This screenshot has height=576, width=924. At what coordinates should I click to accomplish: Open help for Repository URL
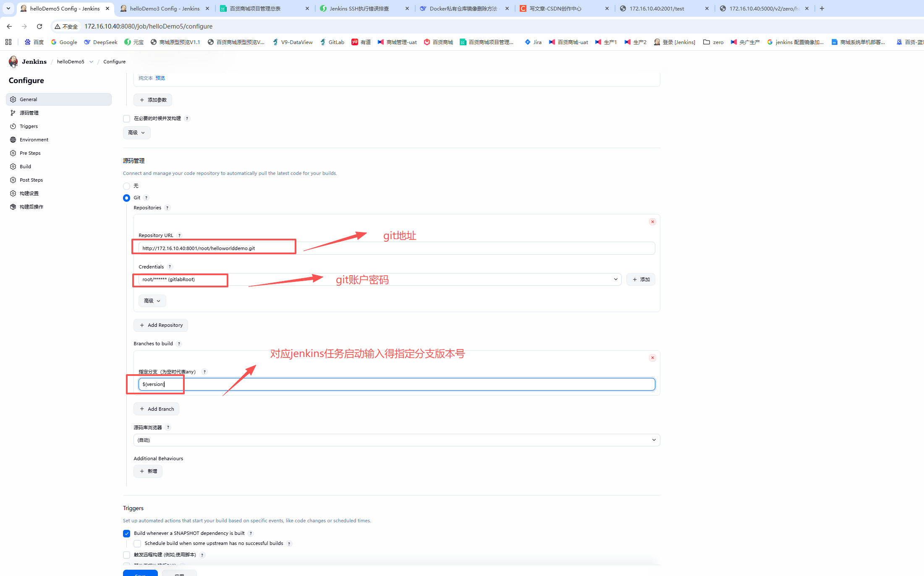[x=179, y=236]
